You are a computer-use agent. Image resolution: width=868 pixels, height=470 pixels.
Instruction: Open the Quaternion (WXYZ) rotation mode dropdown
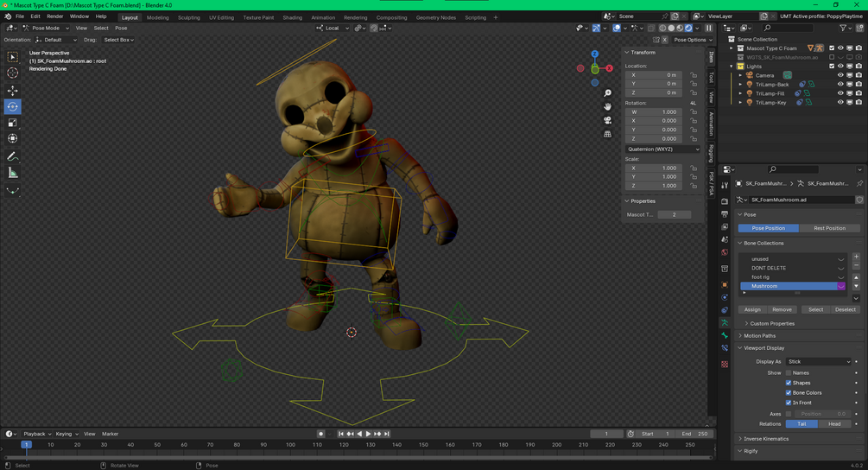point(662,149)
